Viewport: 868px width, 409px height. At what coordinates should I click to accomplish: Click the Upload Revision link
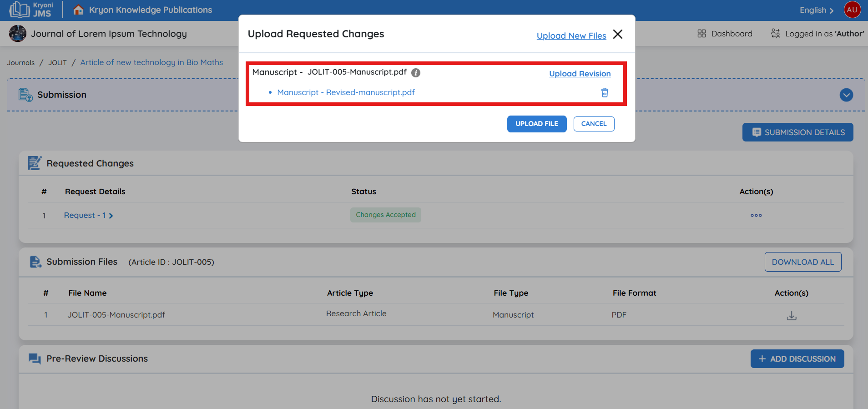coord(580,74)
